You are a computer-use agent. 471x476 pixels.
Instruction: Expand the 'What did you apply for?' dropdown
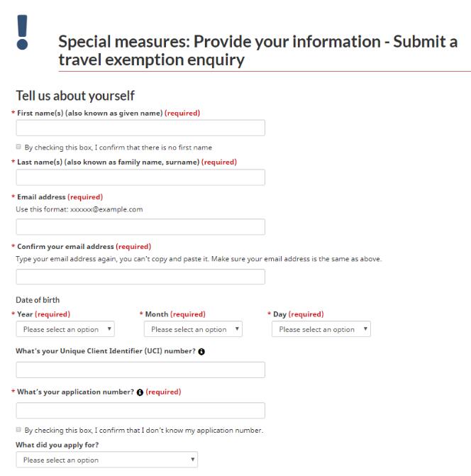(x=107, y=460)
